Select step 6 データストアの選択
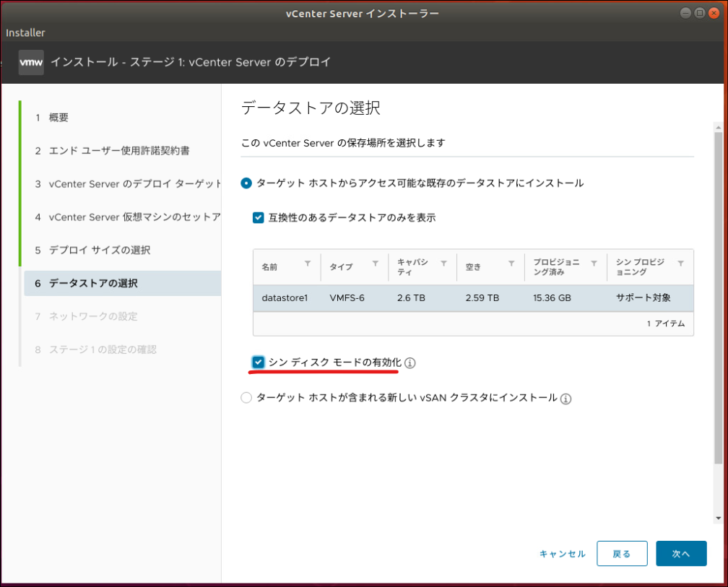Image resolution: width=728 pixels, height=587 pixels. 123,284
